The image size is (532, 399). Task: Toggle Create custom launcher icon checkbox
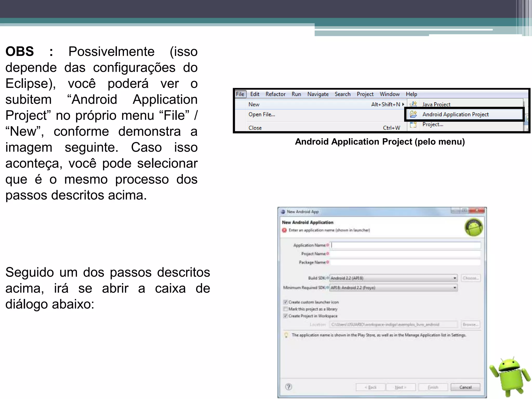(x=285, y=302)
